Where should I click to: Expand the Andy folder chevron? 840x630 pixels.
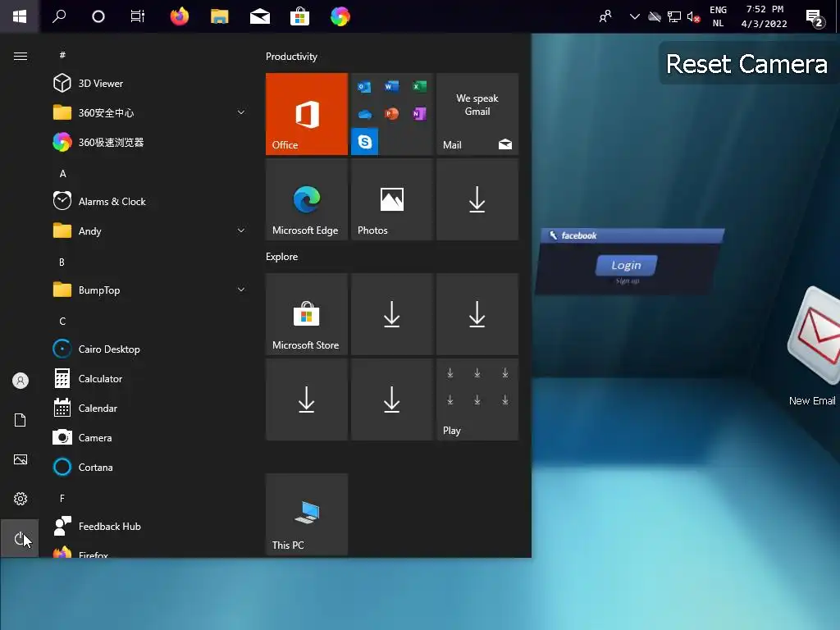point(241,231)
